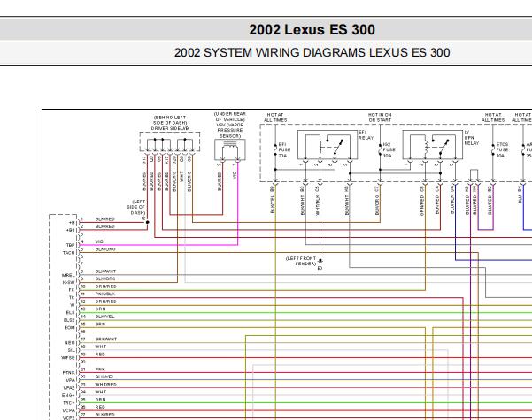Screen dimensions: 532x420
Task: Select the 'TC' pin label
Action: click(72, 298)
